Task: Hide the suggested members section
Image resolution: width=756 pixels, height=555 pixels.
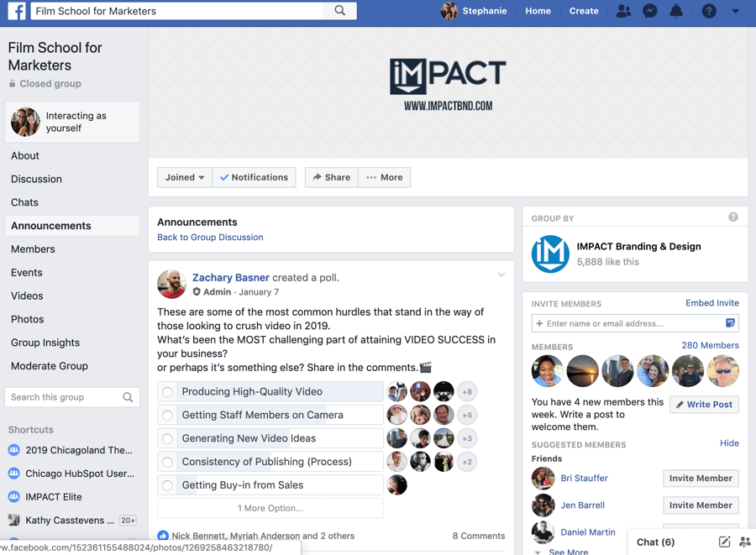Action: tap(729, 442)
